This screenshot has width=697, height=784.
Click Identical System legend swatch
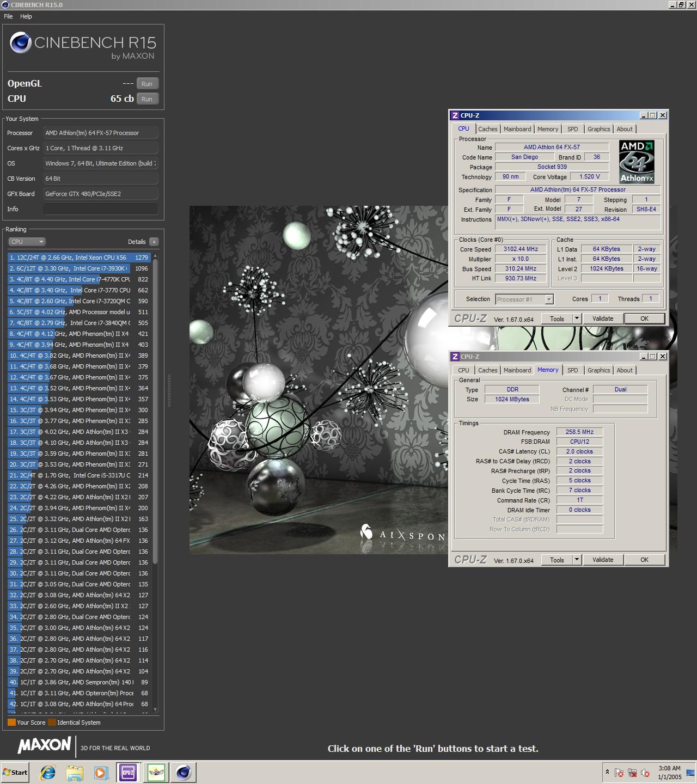(x=52, y=722)
